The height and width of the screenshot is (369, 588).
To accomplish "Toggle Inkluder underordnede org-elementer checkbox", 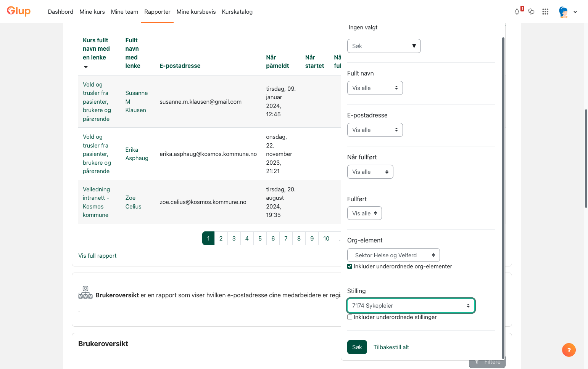I will click(x=350, y=266).
